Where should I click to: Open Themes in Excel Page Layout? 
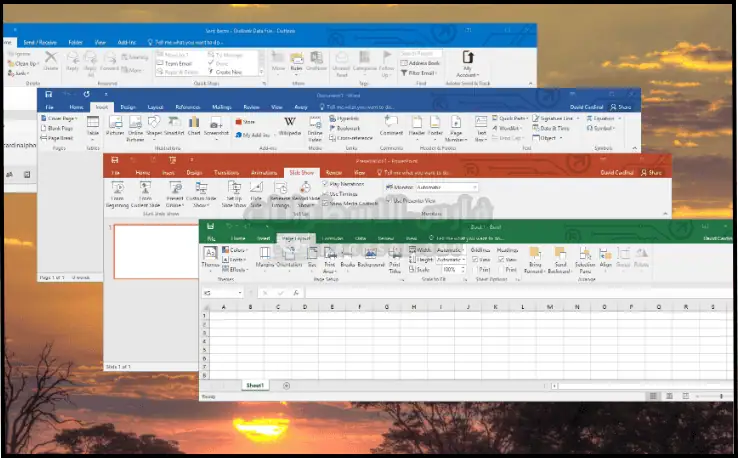point(211,261)
